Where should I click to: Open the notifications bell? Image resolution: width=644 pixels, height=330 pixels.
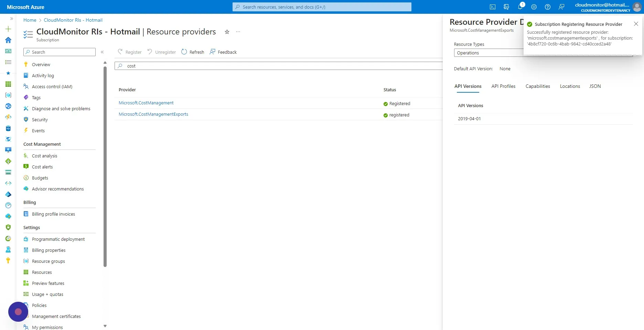pyautogui.click(x=520, y=7)
